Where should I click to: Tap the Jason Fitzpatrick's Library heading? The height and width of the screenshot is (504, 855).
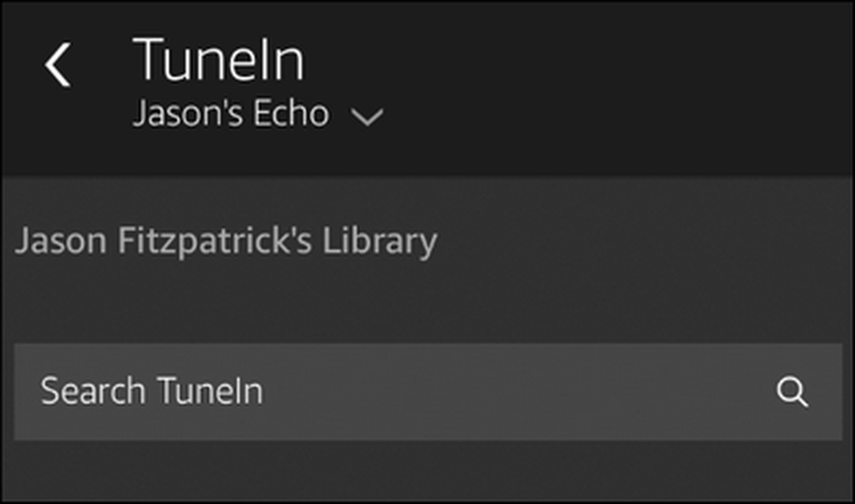(x=226, y=241)
